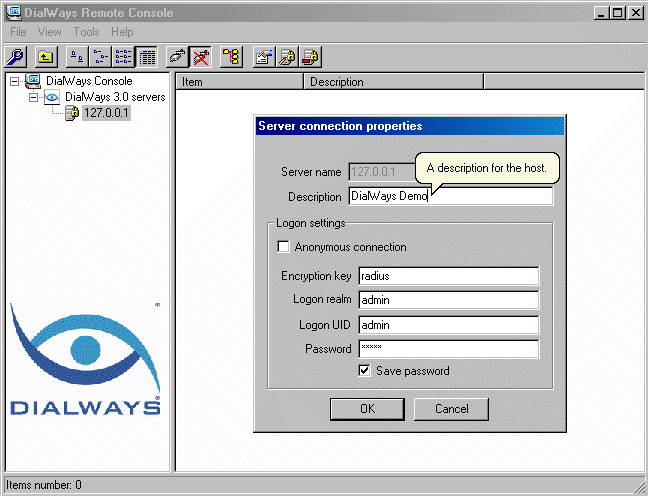Click the disabled Server name field

(382, 172)
